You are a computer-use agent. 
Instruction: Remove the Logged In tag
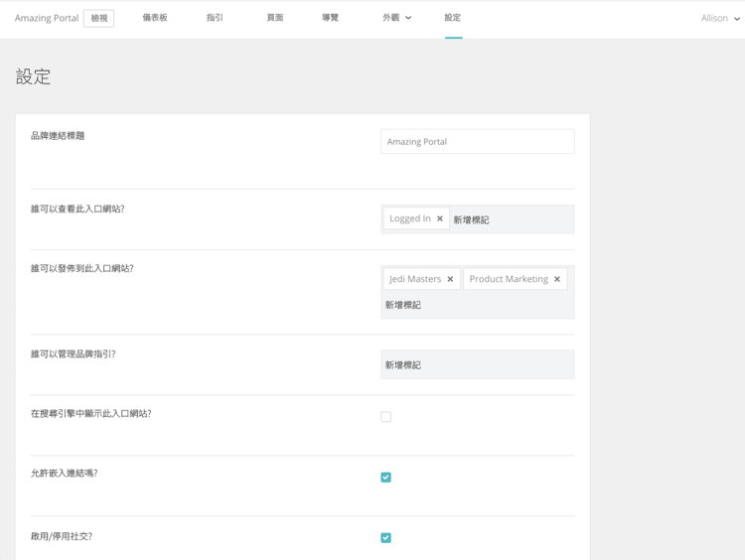(x=440, y=218)
